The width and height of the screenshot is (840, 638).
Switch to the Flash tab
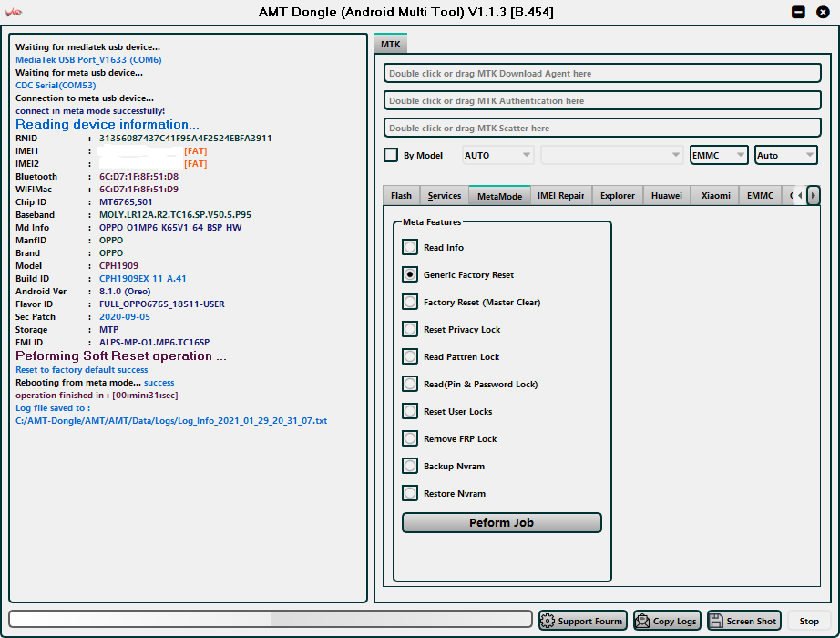[401, 196]
